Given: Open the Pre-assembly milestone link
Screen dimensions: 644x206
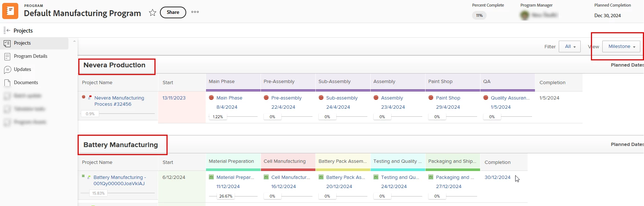Looking at the screenshot, I should click(287, 98).
